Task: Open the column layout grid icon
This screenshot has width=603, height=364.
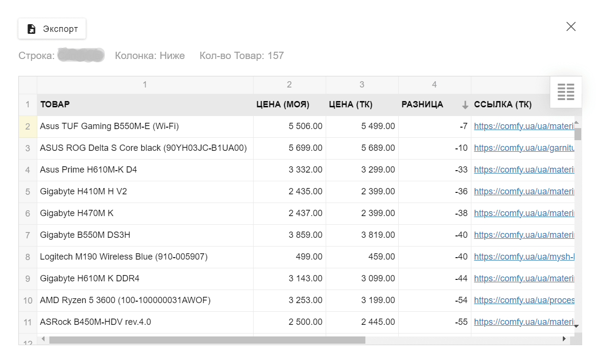Action: click(566, 92)
